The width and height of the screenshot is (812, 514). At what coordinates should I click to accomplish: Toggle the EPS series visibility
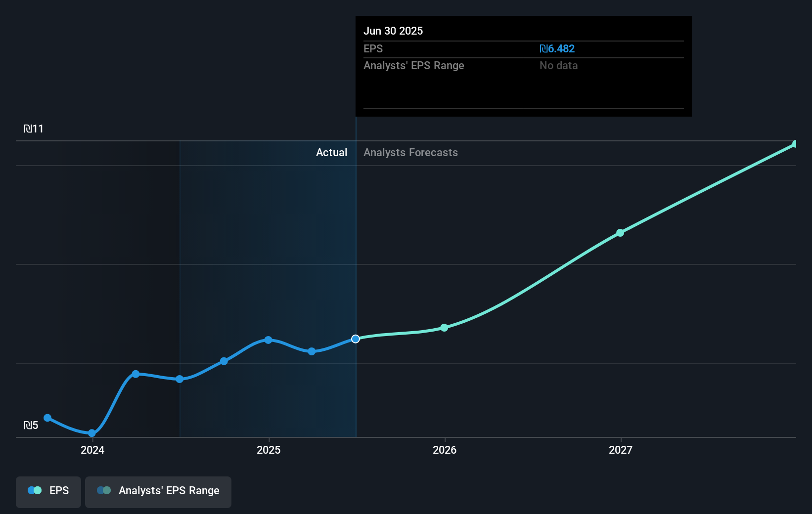(48, 492)
